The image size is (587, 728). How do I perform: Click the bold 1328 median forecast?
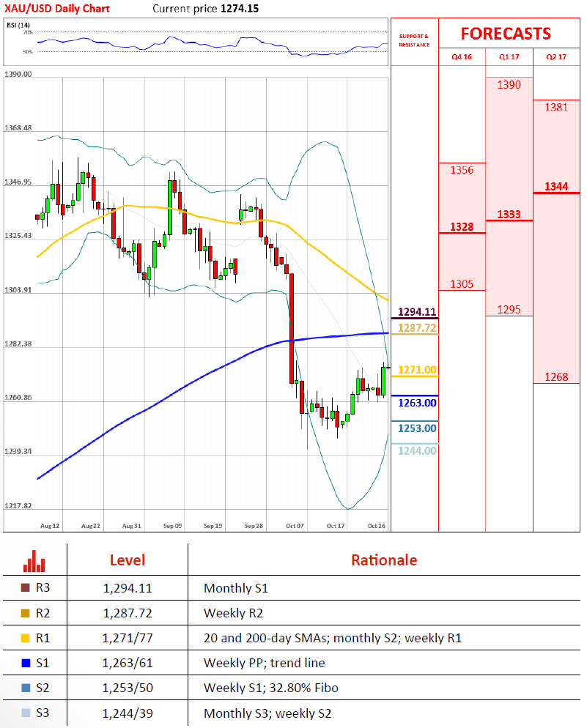[462, 226]
